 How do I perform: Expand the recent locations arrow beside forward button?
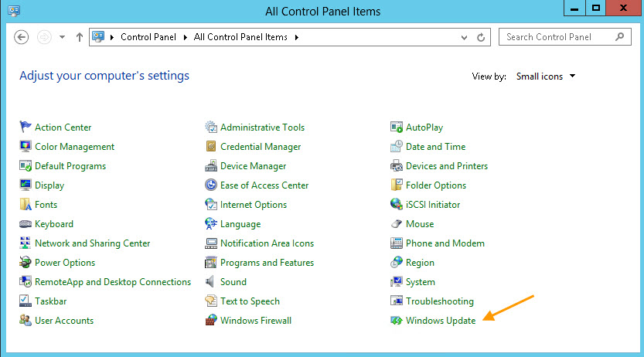pyautogui.click(x=62, y=37)
